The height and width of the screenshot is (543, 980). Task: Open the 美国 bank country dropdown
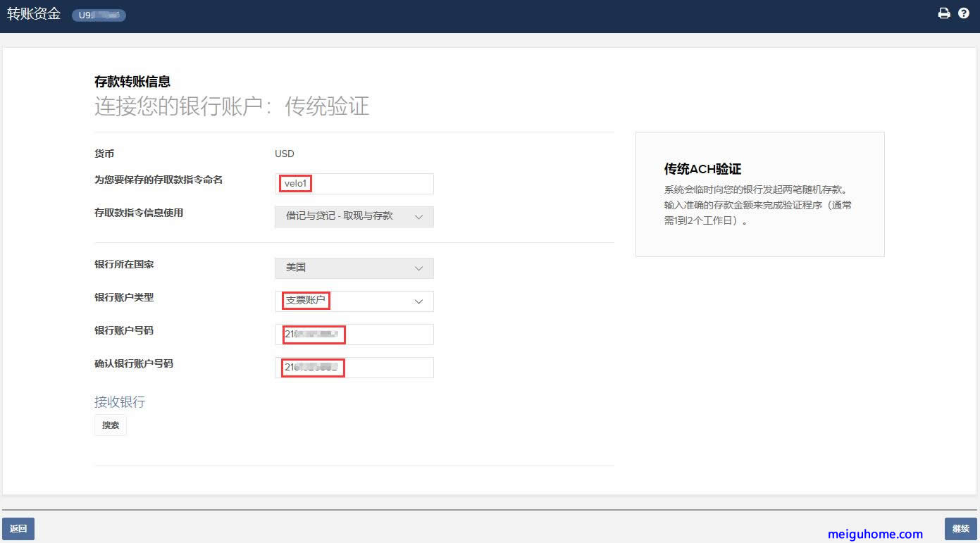[354, 268]
